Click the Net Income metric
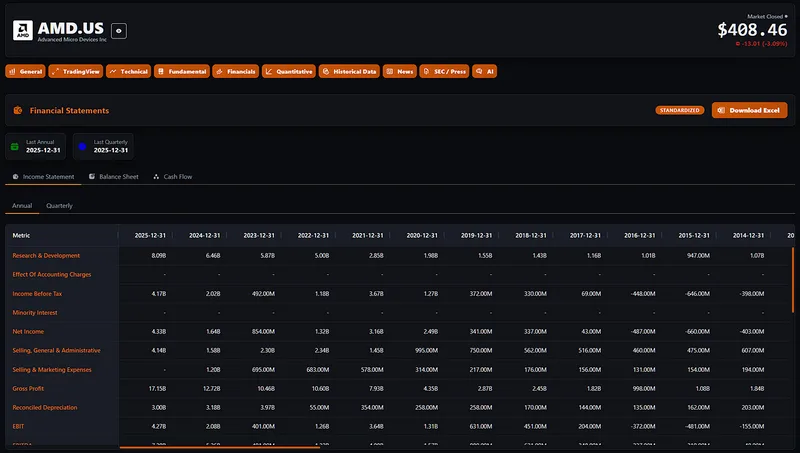The width and height of the screenshot is (800, 453). [28, 332]
